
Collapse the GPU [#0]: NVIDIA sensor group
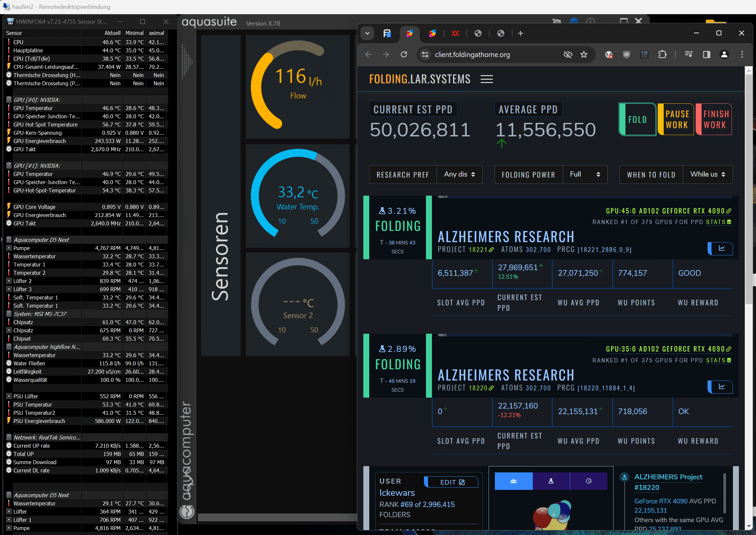click(9, 100)
